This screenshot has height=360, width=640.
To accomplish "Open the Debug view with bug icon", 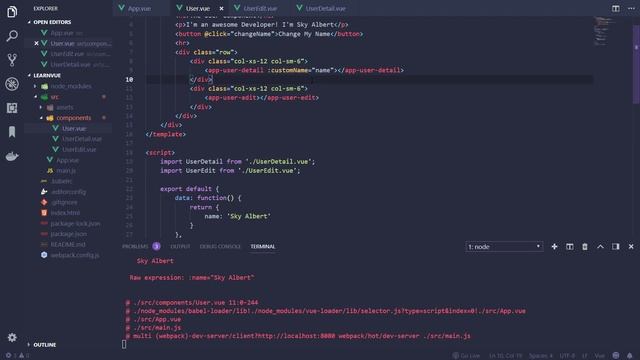I will [12, 84].
